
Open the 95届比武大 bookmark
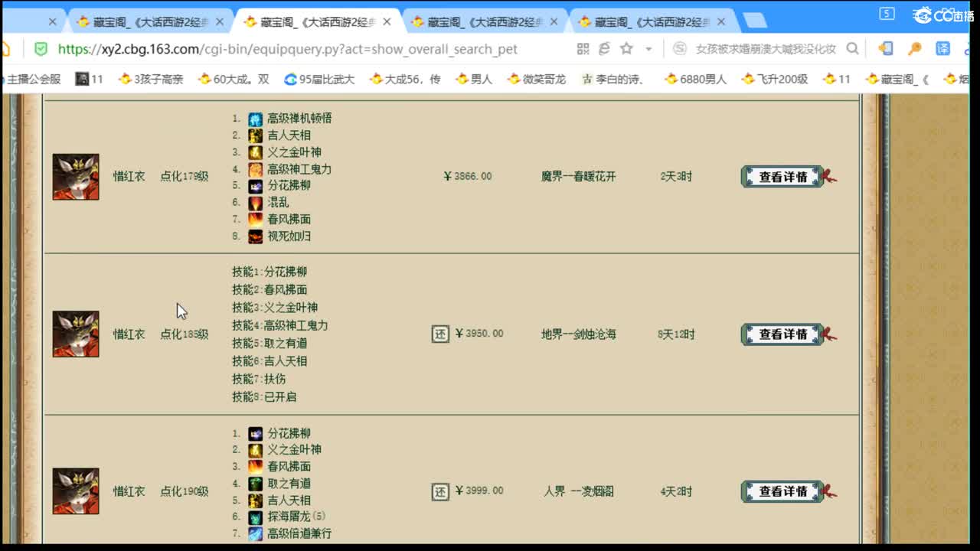319,79
